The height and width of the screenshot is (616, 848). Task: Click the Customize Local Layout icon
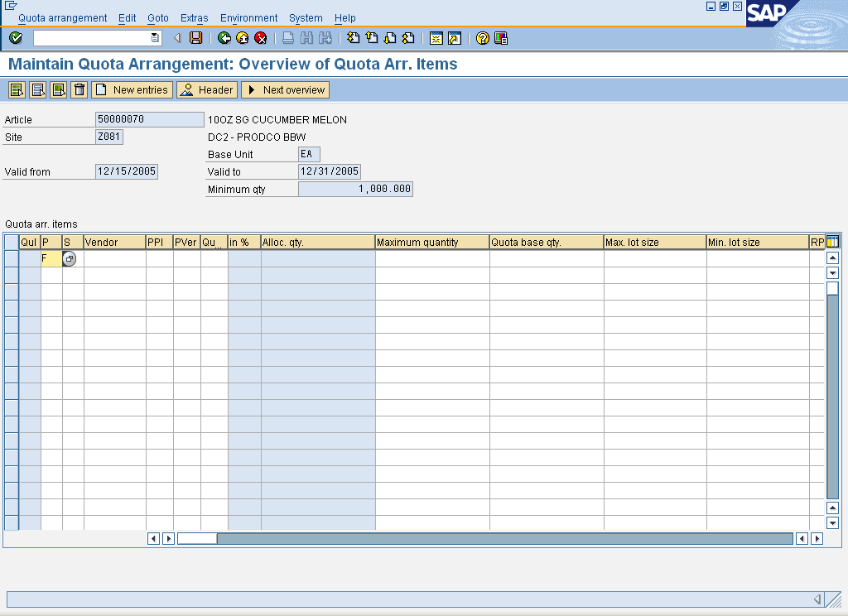coord(501,38)
